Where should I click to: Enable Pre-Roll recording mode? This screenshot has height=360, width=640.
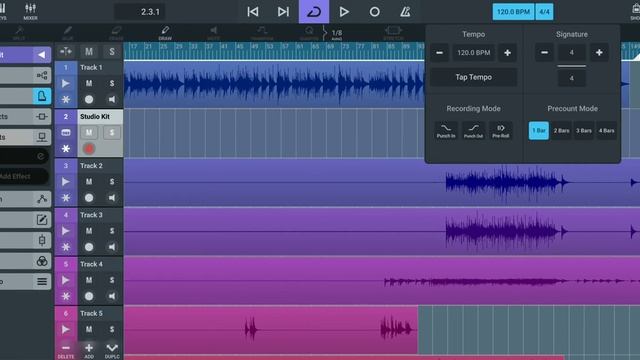501,131
